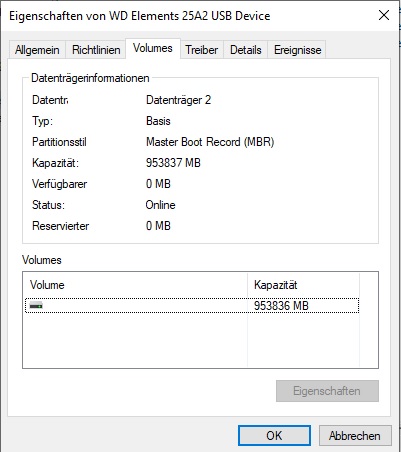The height and width of the screenshot is (452, 401).
Task: Click the OK button
Action: (x=274, y=435)
